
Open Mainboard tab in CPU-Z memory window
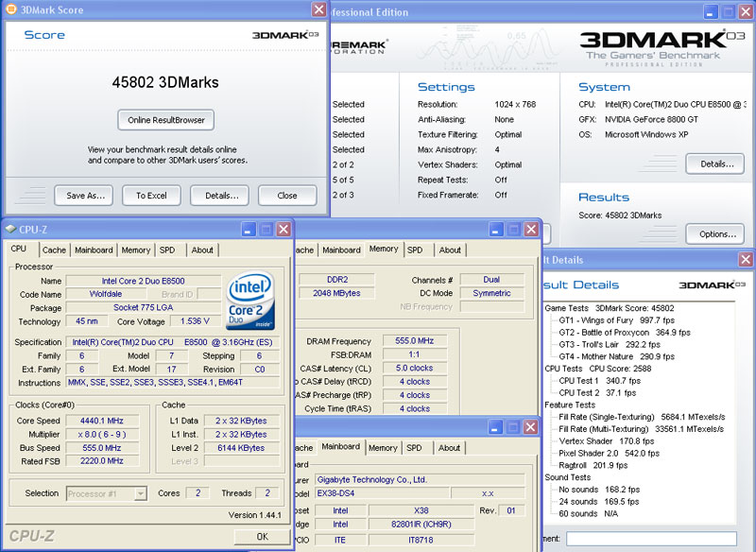coord(341,250)
